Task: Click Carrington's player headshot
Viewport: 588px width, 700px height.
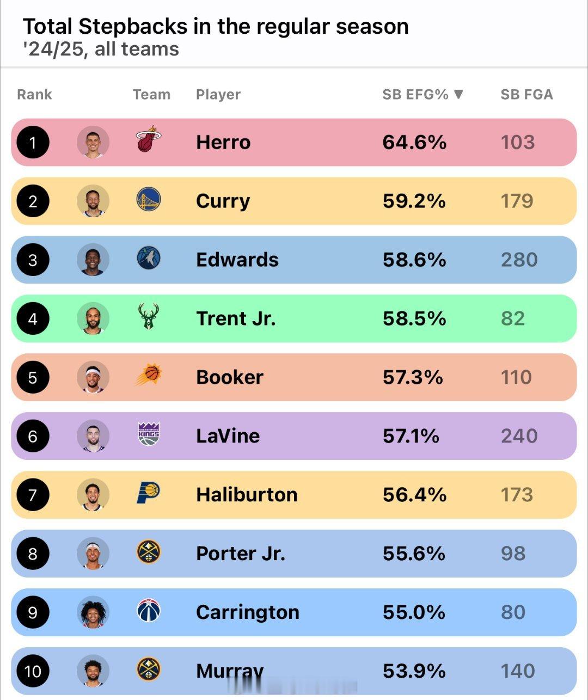Action: pyautogui.click(x=93, y=612)
